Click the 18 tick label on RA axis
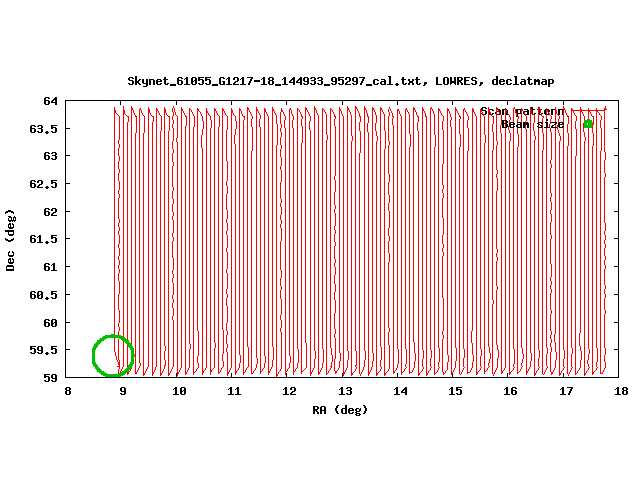The width and height of the screenshot is (640, 480). (621, 391)
